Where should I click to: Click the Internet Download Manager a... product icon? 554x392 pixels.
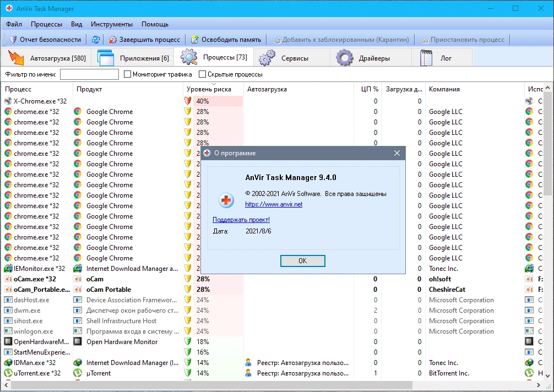point(78,268)
